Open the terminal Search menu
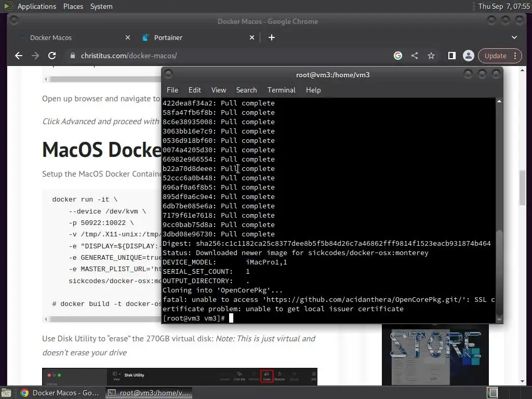 pos(246,90)
